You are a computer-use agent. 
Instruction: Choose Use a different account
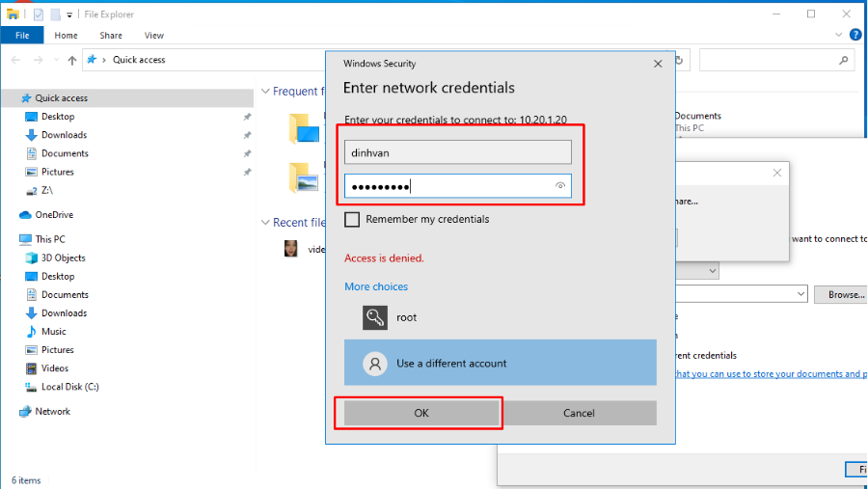tap(501, 363)
